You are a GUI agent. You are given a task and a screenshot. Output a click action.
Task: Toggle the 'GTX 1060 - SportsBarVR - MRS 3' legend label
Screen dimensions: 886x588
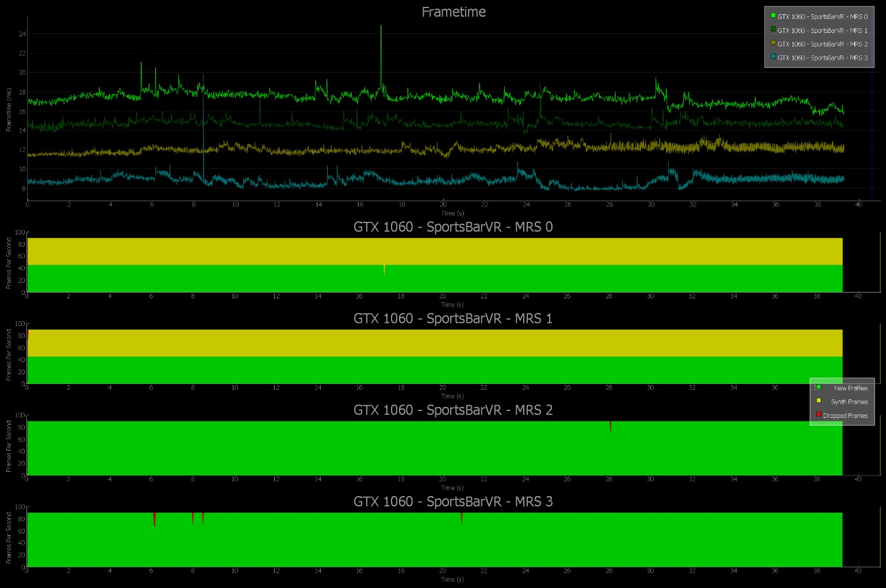click(x=822, y=58)
